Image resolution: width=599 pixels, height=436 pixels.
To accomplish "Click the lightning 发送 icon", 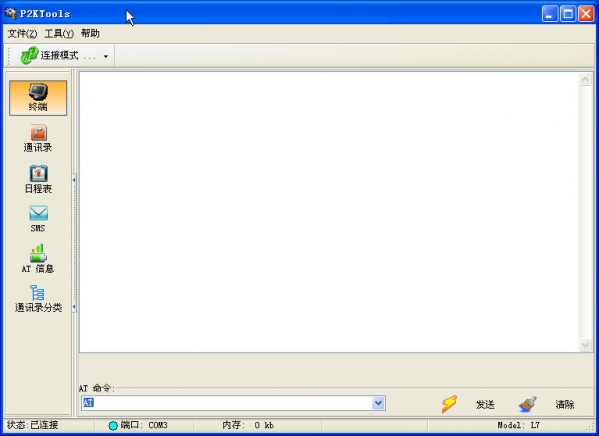I will [449, 404].
